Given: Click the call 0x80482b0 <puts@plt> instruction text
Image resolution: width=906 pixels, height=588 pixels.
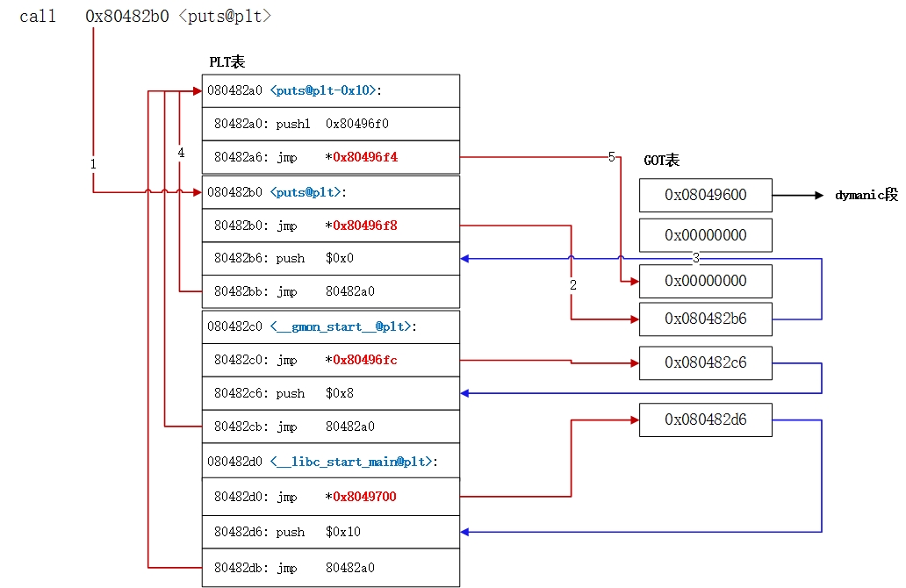Looking at the screenshot, I should (x=146, y=16).
